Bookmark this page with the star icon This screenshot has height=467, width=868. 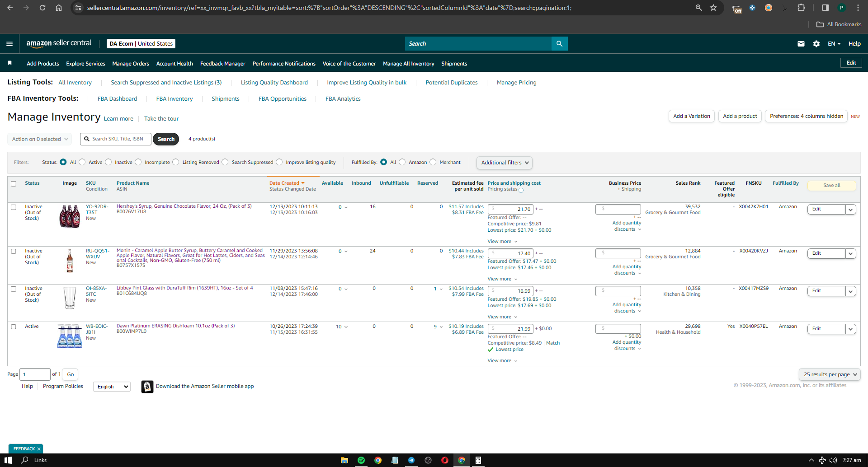click(x=713, y=8)
